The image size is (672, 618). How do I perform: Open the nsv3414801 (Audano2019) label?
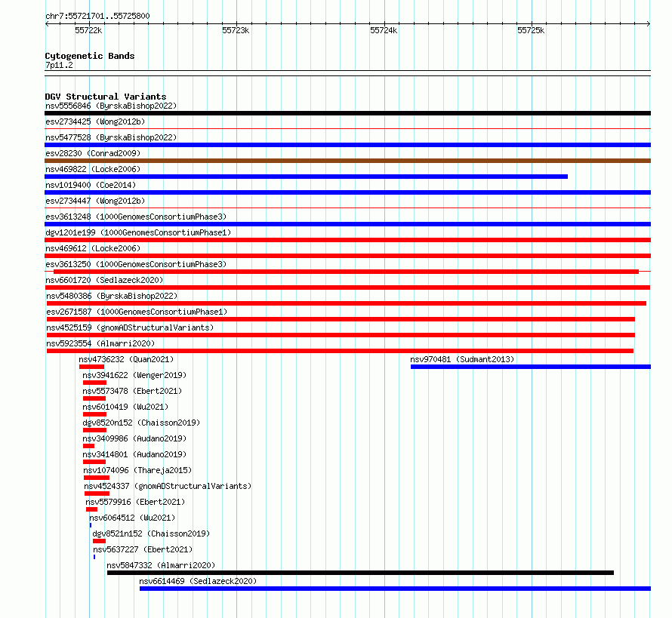point(134,454)
